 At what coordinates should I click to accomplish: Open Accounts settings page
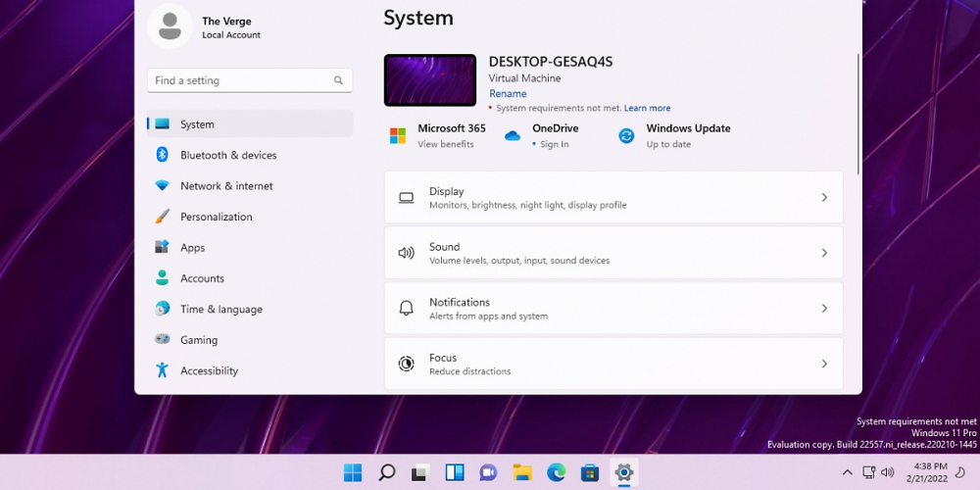coord(250,278)
